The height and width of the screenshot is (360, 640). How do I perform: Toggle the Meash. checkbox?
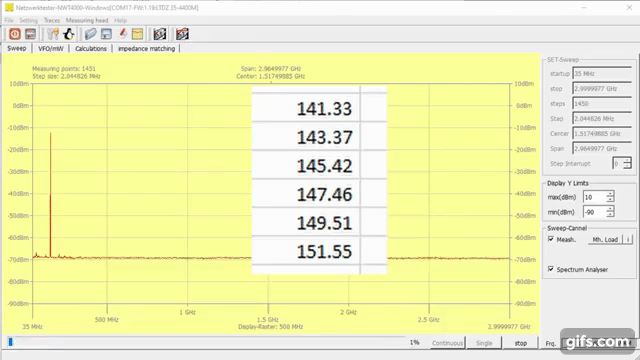(x=551, y=239)
